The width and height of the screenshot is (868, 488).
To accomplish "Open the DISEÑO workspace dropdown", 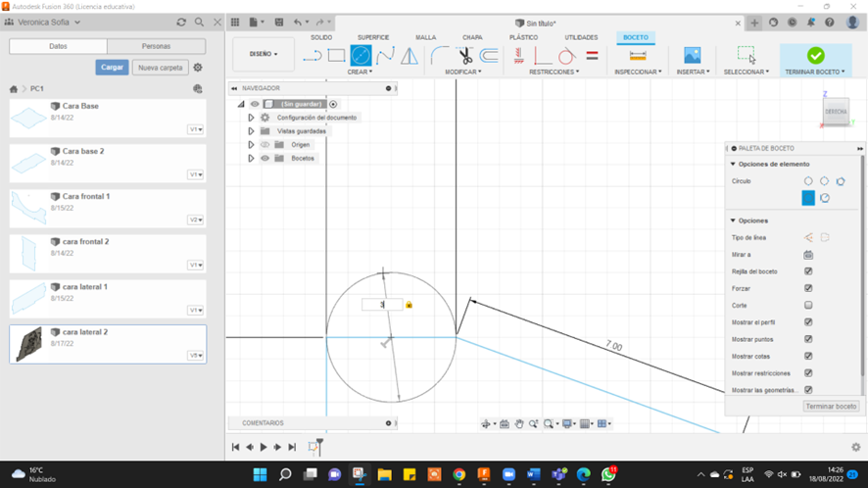I will [x=264, y=54].
